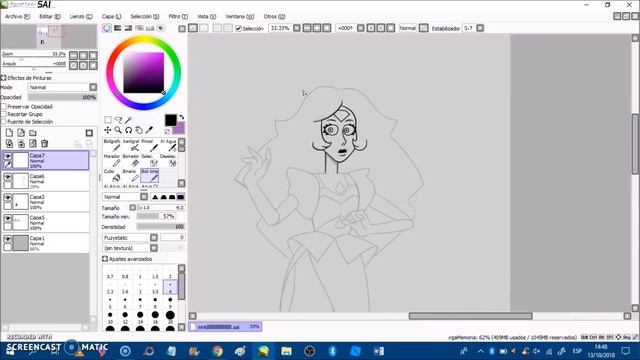
Task: Show the color wheel panel
Action: point(107,28)
